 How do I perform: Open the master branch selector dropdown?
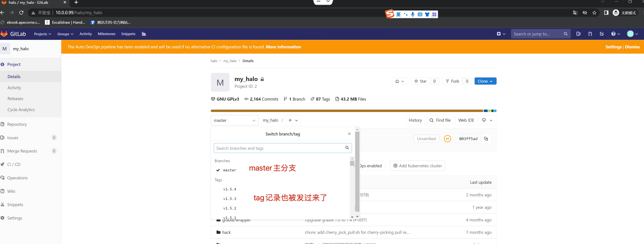[x=234, y=120]
